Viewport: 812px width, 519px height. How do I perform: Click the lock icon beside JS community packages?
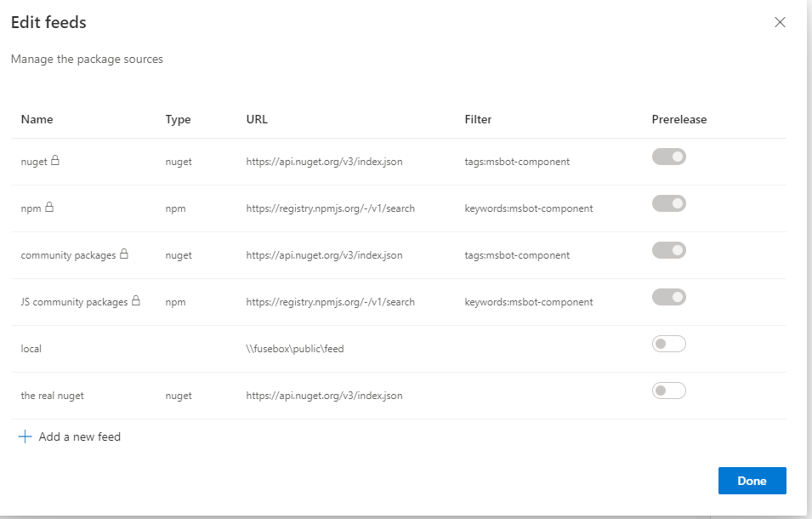click(x=136, y=300)
